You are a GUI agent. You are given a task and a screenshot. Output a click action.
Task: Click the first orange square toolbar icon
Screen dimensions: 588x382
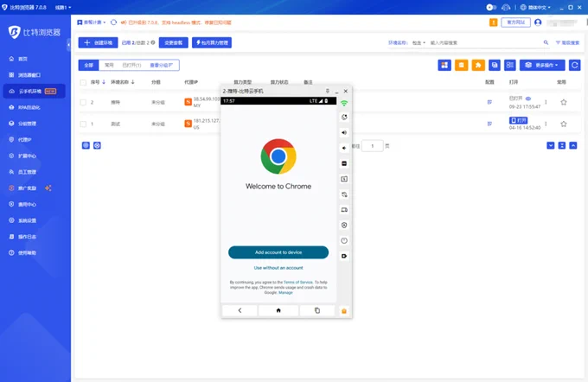[461, 65]
